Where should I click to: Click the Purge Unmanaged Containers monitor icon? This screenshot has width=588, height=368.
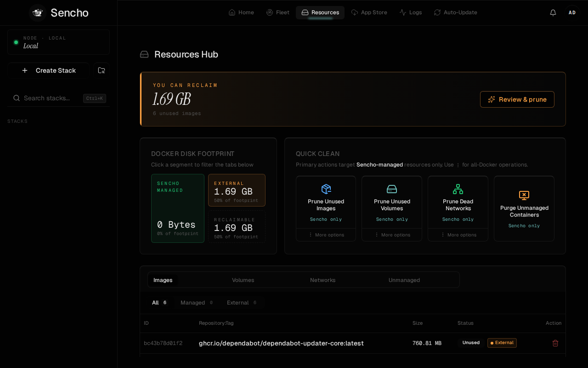pyautogui.click(x=524, y=195)
